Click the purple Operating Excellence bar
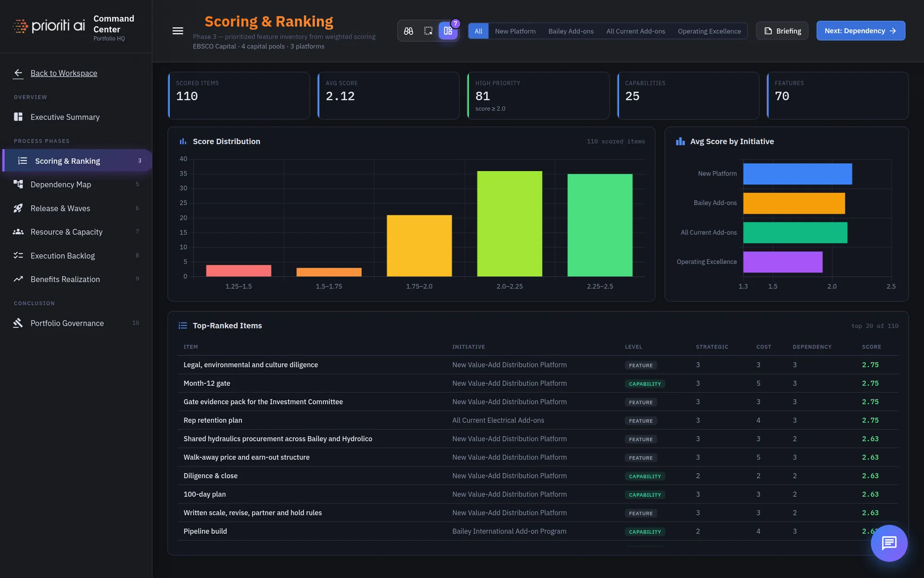 pos(783,262)
